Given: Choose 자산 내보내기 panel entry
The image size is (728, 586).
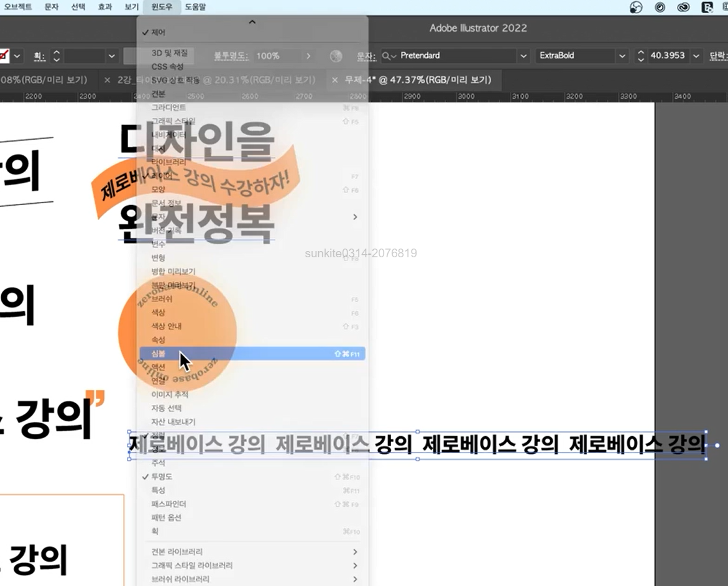Looking at the screenshot, I should click(252, 422).
